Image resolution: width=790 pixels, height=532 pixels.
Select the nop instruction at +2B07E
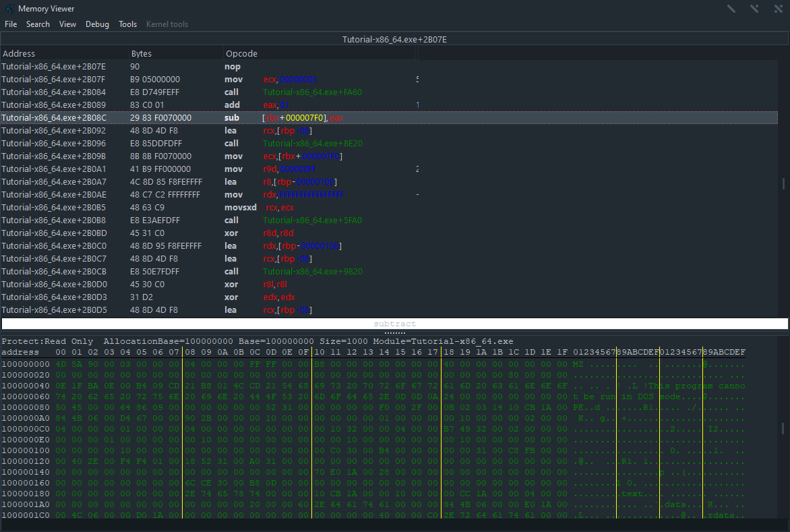[232, 67]
